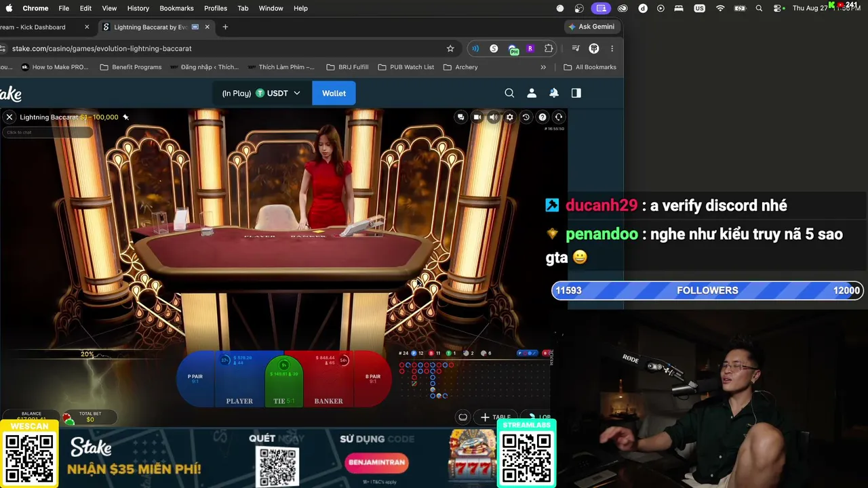Screen dimensions: 868x488
Task: Open the File menu
Action: coord(64,8)
